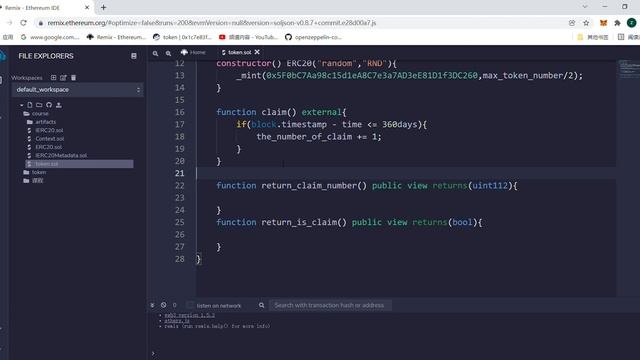Enable the listen on network checkbox
The width and height of the screenshot is (640, 360).
[x=190, y=305]
